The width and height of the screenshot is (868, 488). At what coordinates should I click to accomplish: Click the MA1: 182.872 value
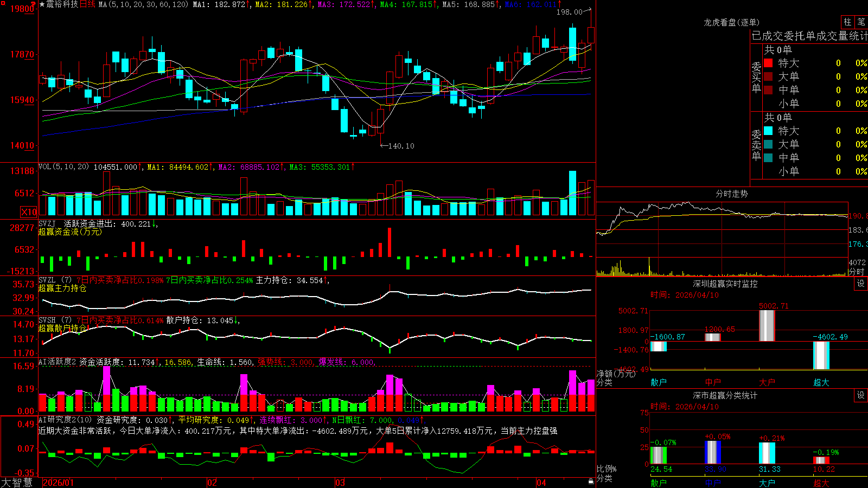(x=221, y=4)
